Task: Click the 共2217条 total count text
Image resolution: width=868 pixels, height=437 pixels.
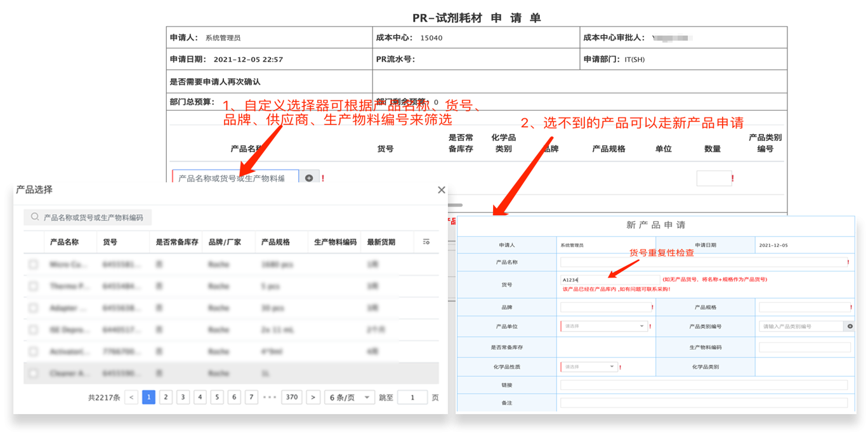Action: [104, 398]
